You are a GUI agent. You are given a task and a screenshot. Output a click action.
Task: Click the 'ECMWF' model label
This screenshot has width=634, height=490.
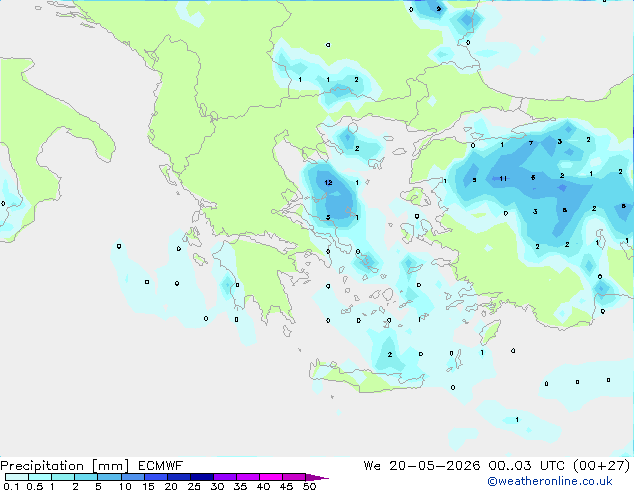[161, 466]
